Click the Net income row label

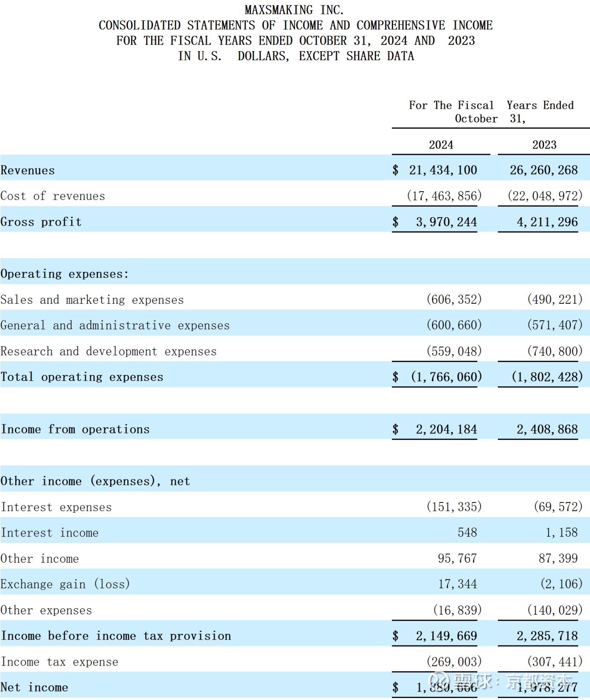(35, 687)
